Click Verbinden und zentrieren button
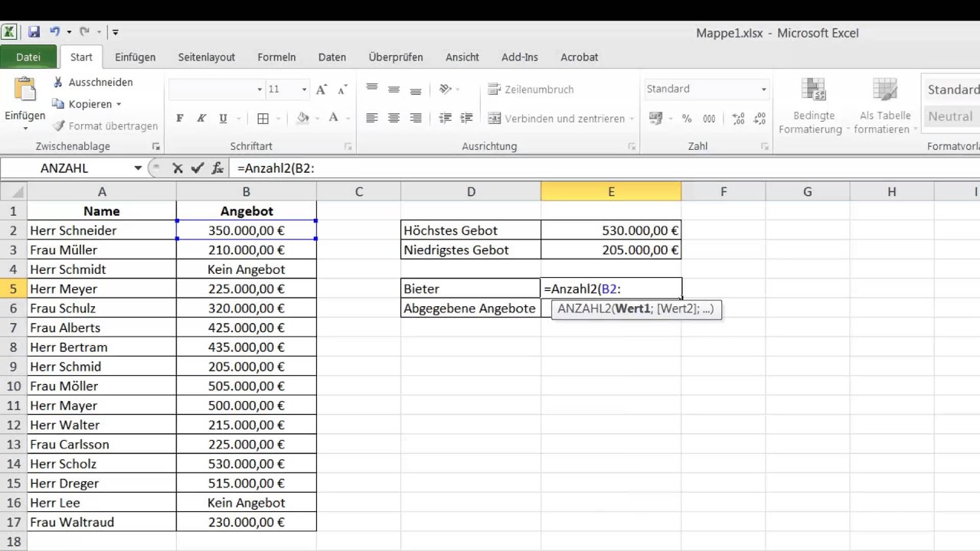Image resolution: width=980 pixels, height=551 pixels. pos(556,119)
